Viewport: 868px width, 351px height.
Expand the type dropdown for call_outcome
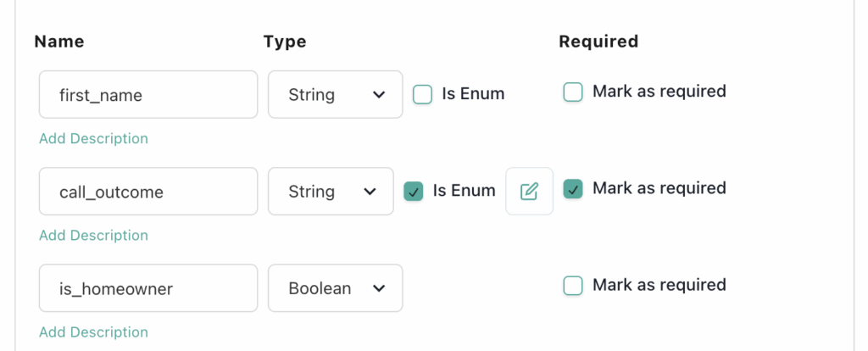point(331,191)
